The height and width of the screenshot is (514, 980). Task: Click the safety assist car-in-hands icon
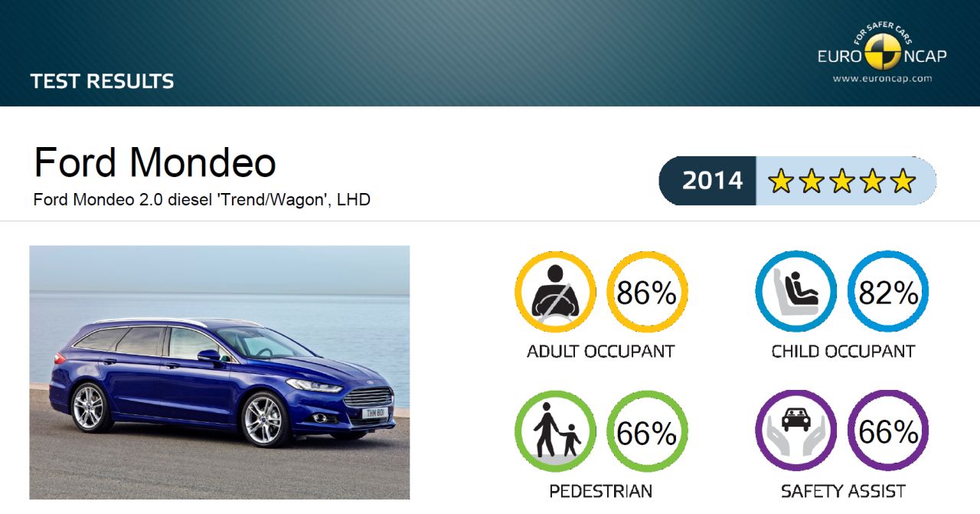(x=796, y=431)
